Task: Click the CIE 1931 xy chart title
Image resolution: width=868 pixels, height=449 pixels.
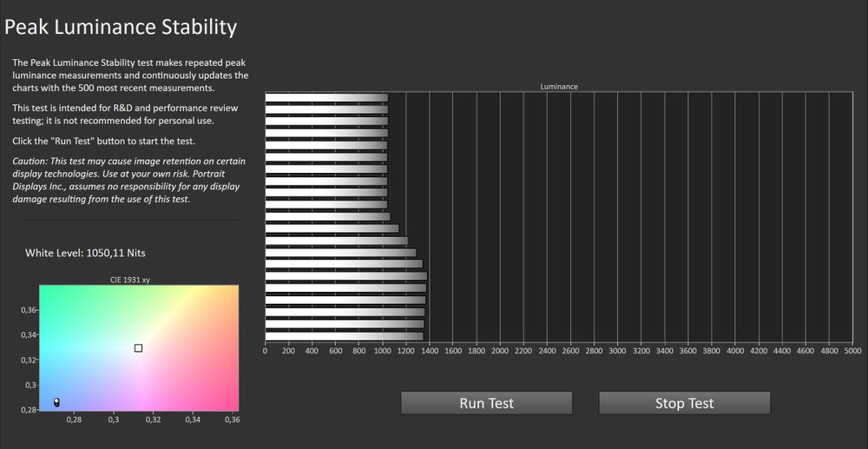Action: click(x=130, y=280)
